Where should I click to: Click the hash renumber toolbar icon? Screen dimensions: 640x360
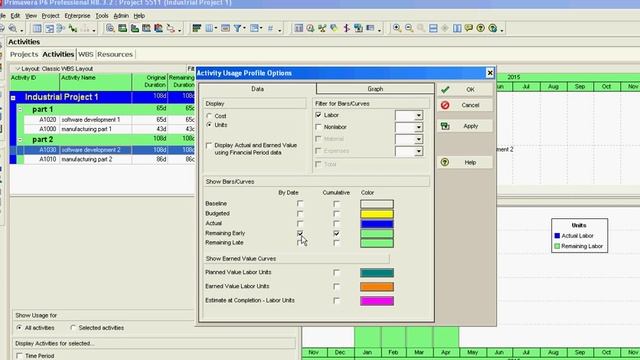click(x=270, y=28)
